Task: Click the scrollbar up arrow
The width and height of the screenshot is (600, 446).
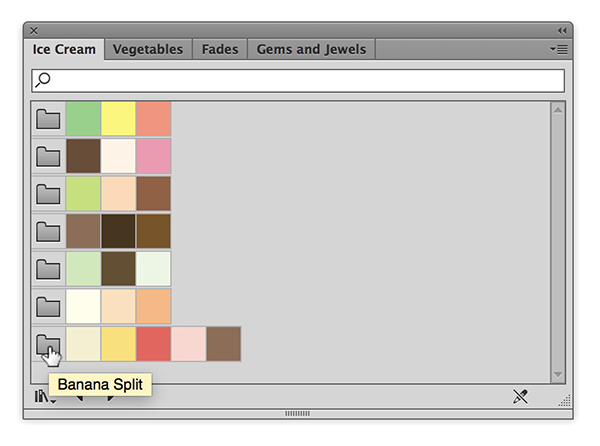Action: pyautogui.click(x=558, y=110)
